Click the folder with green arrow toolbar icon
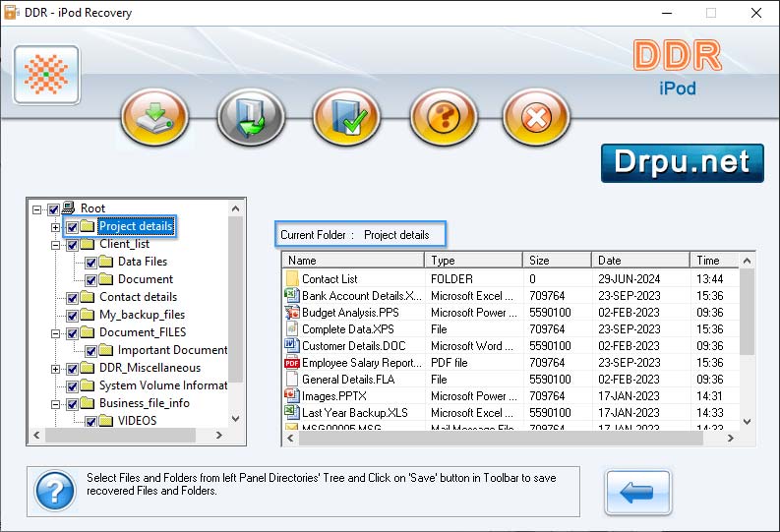The width and height of the screenshot is (780, 532). (251, 117)
